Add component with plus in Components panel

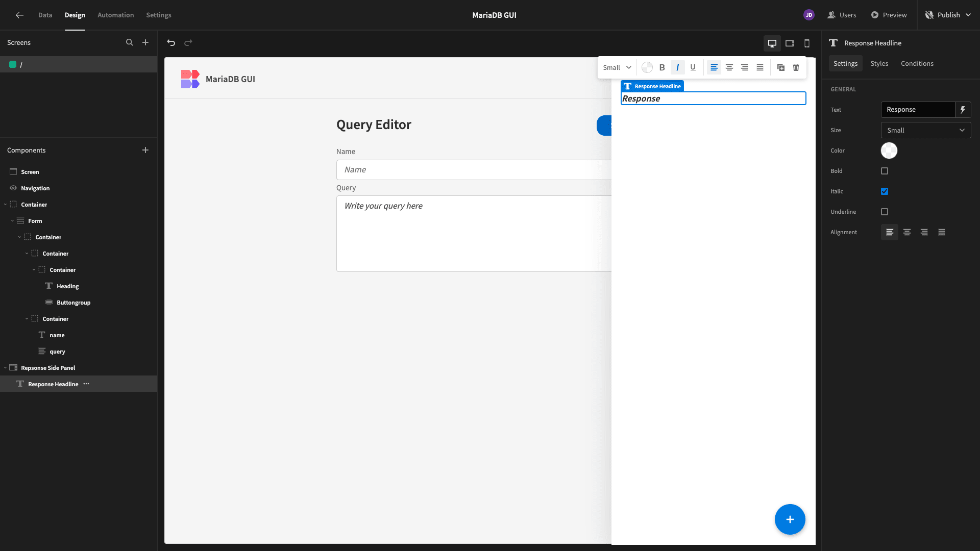[x=145, y=150]
